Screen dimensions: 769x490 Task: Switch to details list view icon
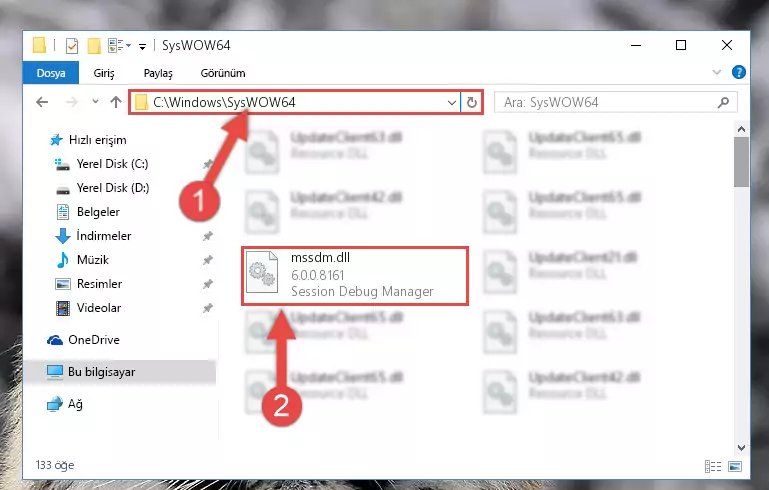pos(713,466)
